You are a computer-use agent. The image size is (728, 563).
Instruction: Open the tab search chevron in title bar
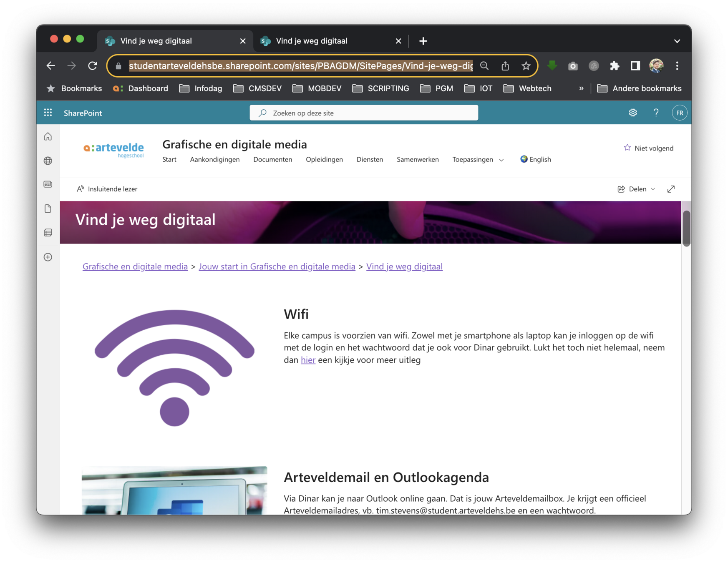(677, 41)
